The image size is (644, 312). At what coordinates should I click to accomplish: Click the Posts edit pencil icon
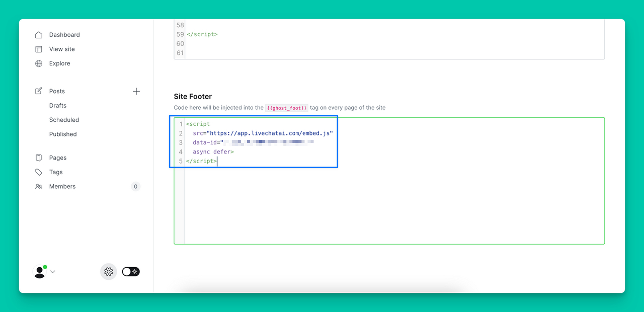(x=39, y=91)
